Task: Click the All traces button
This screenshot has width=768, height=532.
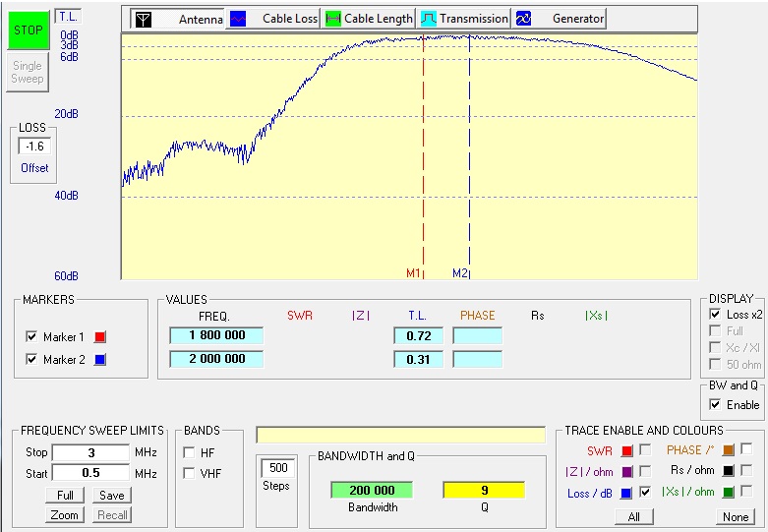Action: 633,516
